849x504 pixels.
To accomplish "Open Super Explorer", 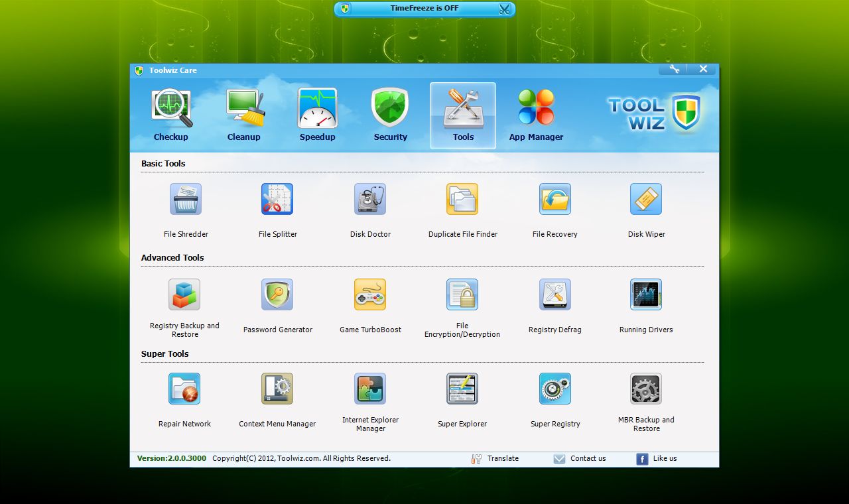I will (462, 389).
